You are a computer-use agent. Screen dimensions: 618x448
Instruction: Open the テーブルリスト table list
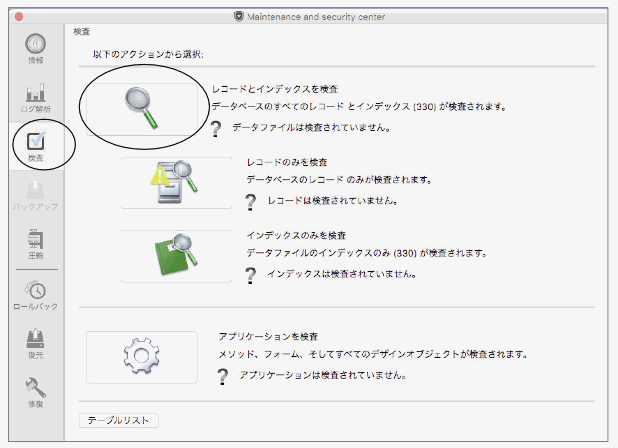click(x=118, y=420)
